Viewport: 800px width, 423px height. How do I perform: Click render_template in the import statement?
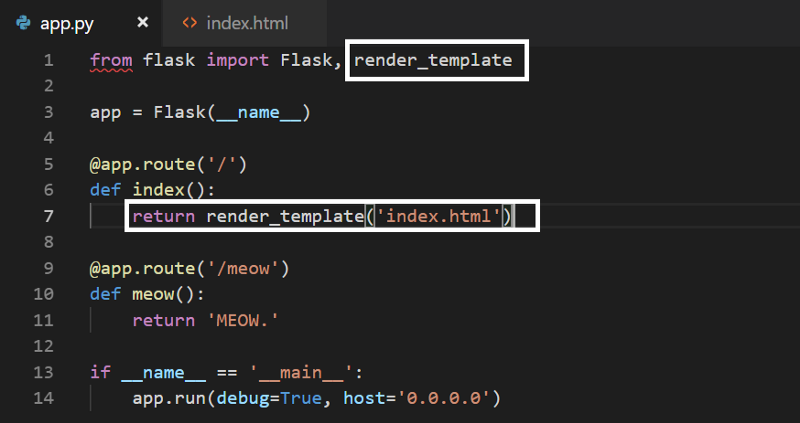point(432,60)
